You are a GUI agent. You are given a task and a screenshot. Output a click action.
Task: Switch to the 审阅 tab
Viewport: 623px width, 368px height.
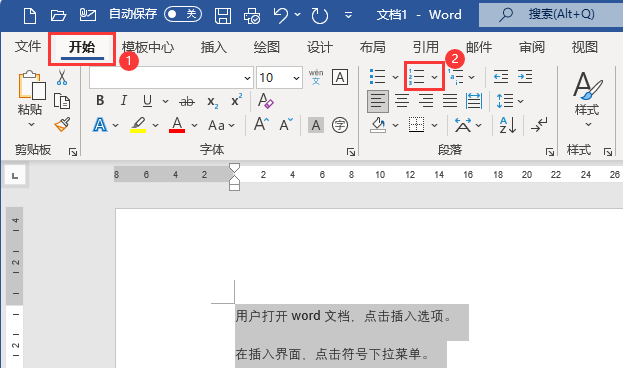click(x=532, y=47)
